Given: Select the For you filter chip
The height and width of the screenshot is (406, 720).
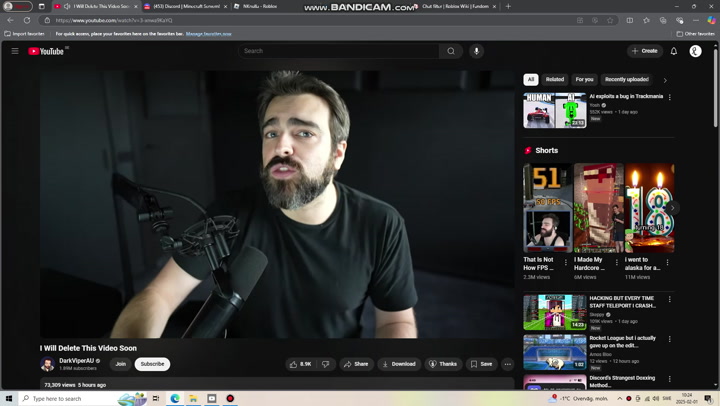Looking at the screenshot, I should coord(584,79).
